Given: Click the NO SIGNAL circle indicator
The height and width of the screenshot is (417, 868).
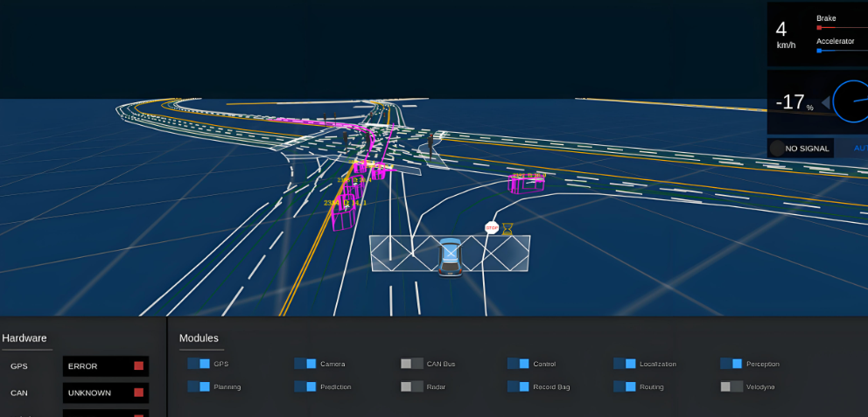Looking at the screenshot, I should [x=777, y=148].
